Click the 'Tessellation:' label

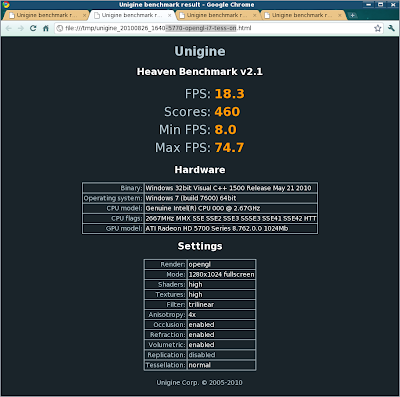click(165, 365)
